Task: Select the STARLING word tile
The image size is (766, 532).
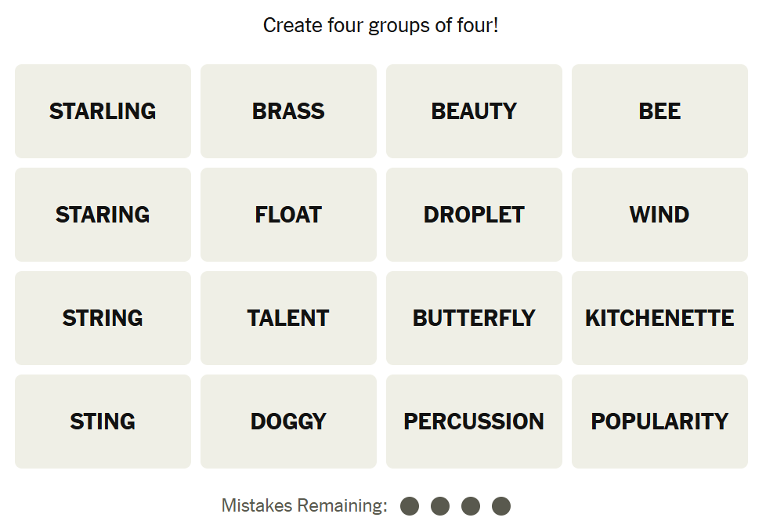Action: pyautogui.click(x=103, y=111)
